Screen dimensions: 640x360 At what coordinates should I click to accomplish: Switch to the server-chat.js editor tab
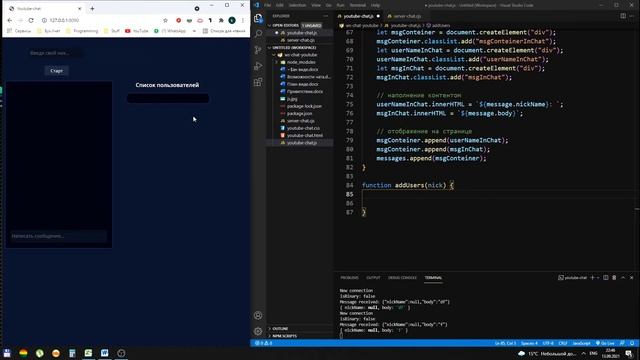point(407,16)
